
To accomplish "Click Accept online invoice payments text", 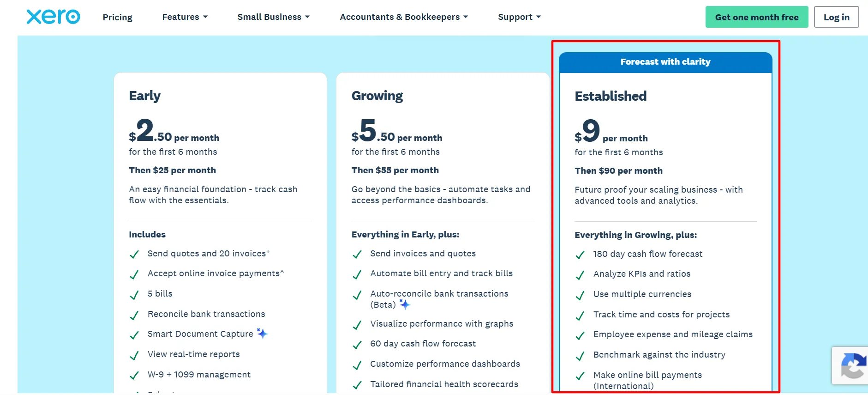I will click(216, 273).
